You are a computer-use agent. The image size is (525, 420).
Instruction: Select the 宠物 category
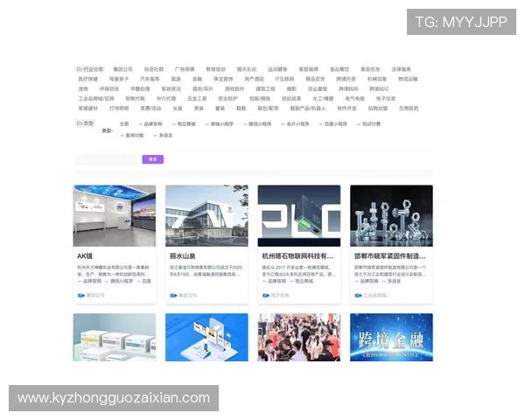tap(83, 88)
